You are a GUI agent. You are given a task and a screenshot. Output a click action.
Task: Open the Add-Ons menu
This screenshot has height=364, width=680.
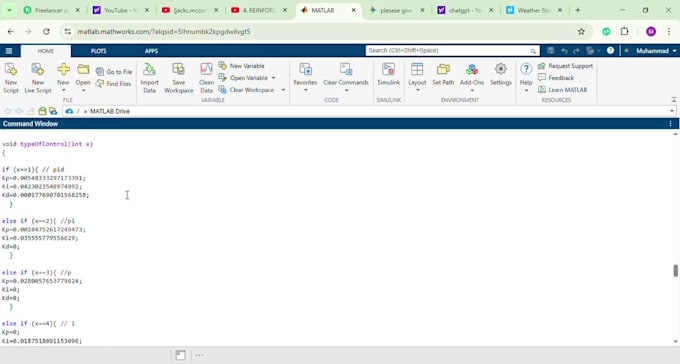(472, 78)
